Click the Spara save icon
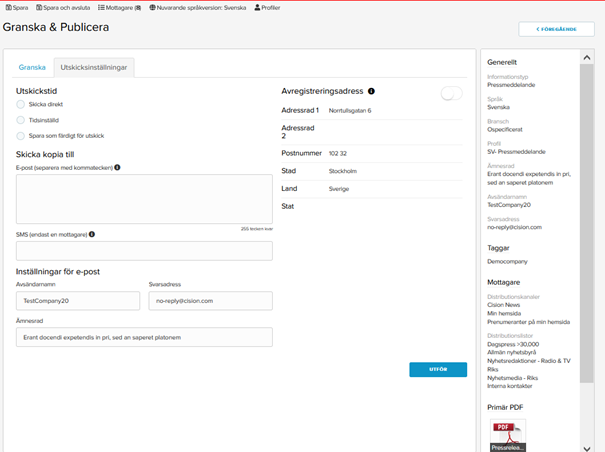 (8, 7)
